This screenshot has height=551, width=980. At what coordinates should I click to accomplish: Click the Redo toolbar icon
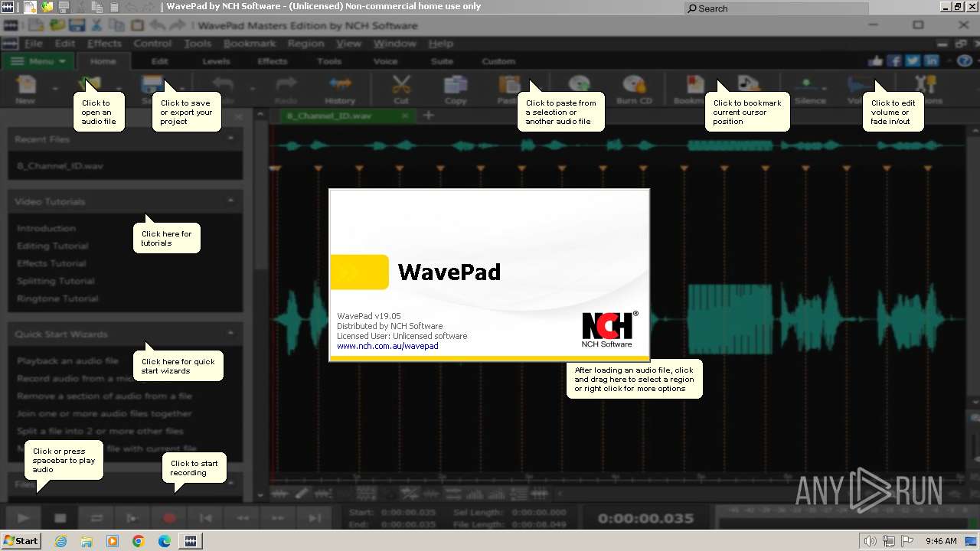(286, 88)
